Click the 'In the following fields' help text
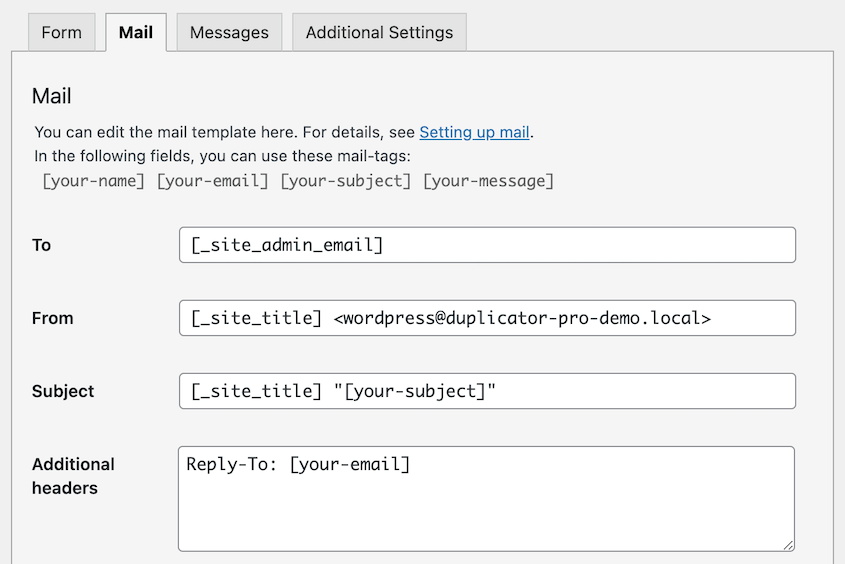This screenshot has height=564, width=845. pos(222,156)
